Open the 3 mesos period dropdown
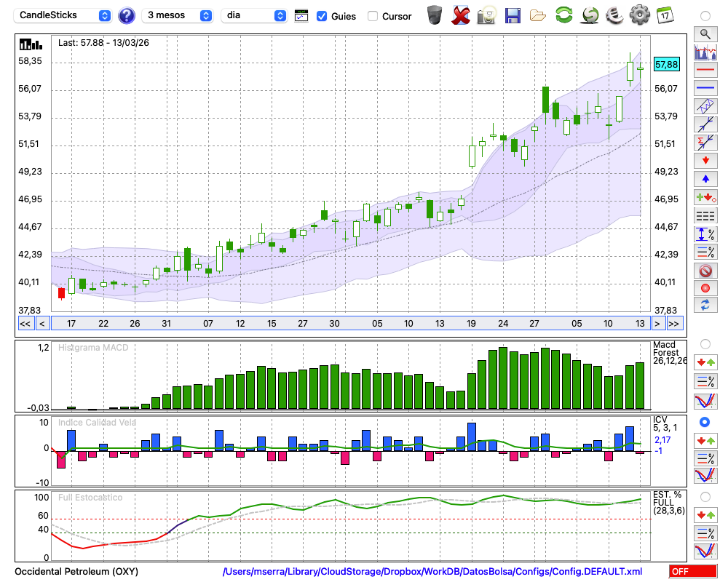728x582 pixels. [x=178, y=15]
